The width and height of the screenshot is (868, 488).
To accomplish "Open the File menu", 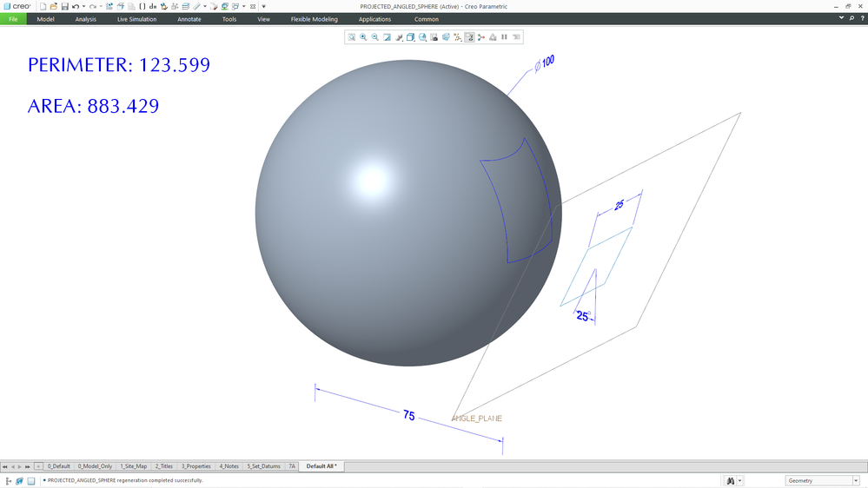I will 13,19.
